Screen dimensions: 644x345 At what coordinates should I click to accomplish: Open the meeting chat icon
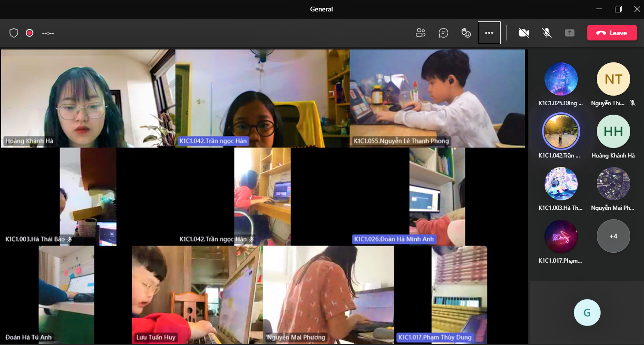click(443, 33)
